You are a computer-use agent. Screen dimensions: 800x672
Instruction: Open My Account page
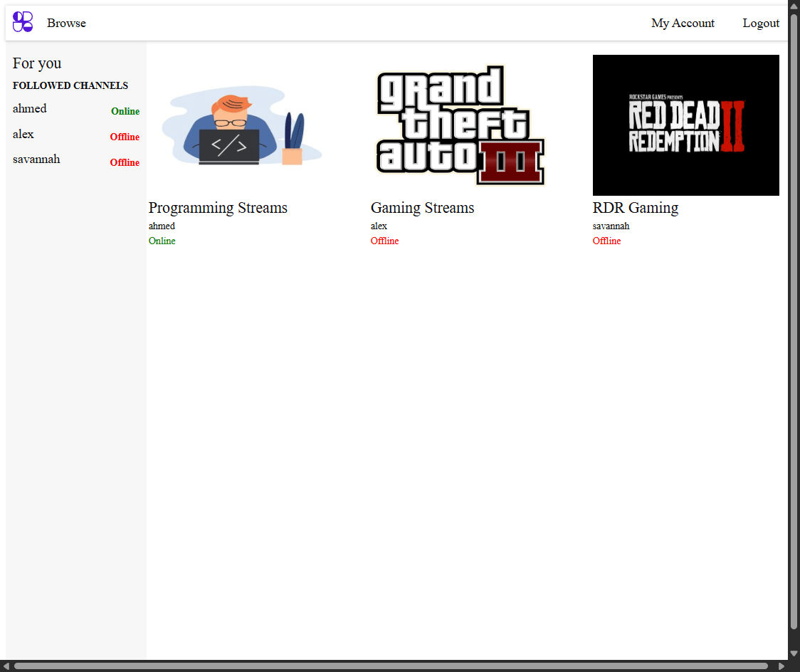coord(683,23)
